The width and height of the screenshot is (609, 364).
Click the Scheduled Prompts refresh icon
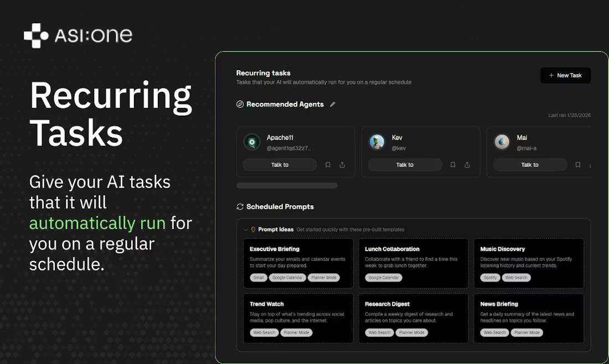click(x=240, y=207)
